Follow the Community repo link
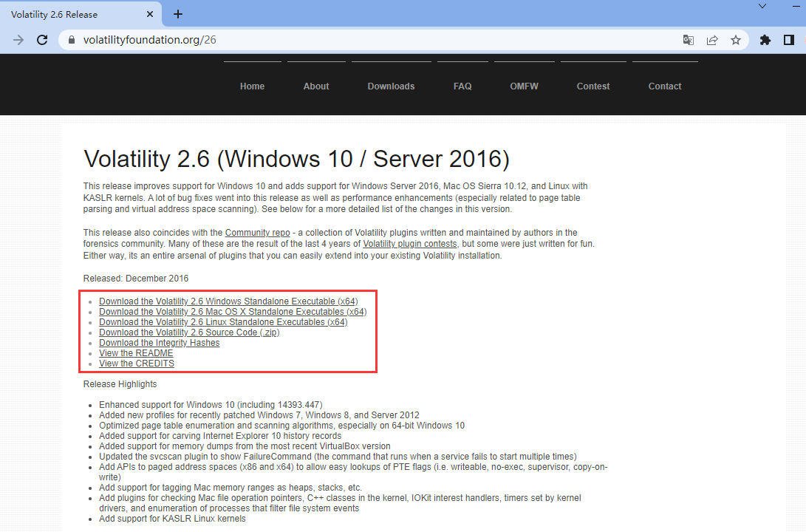Screen dimensions: 806x532 (258, 233)
